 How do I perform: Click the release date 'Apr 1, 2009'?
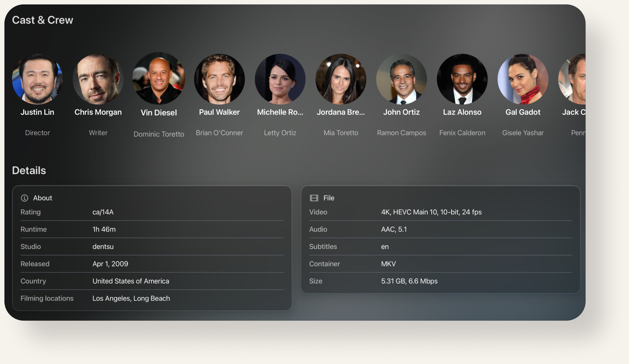[110, 264]
